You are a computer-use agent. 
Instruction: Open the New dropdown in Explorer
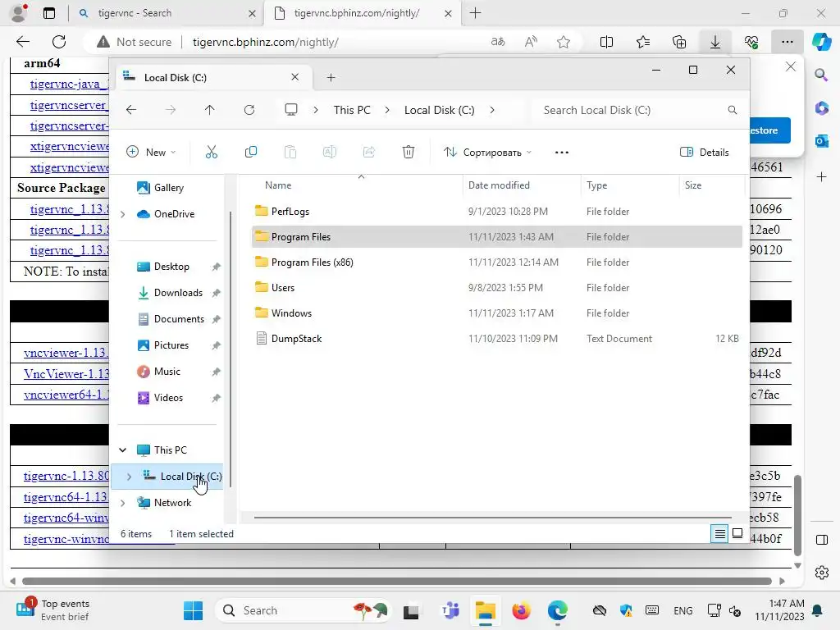coord(151,152)
